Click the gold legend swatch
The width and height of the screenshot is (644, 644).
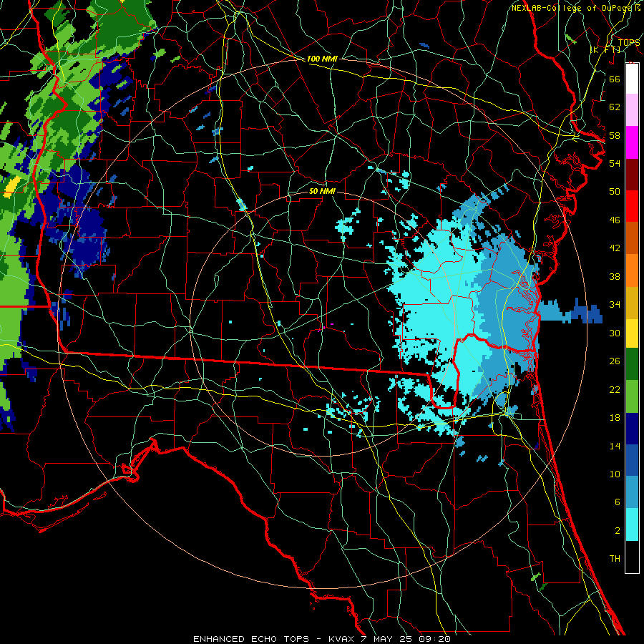(x=632, y=302)
